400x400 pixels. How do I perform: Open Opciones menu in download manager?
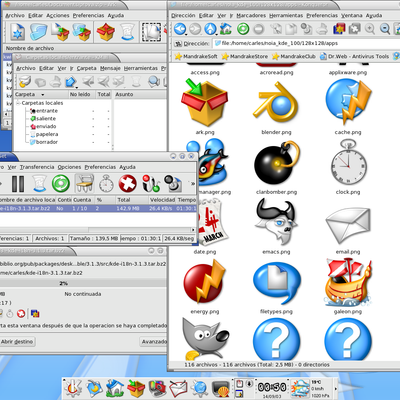(69, 167)
